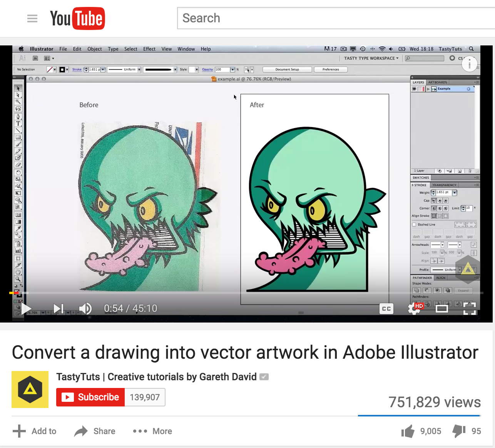Viewport: 495px width, 448px height.
Task: Hide the Example layer with eye icon
Action: click(x=414, y=89)
